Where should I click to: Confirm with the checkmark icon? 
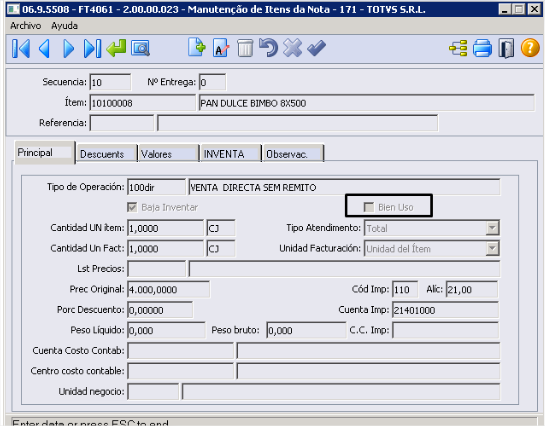tap(316, 48)
